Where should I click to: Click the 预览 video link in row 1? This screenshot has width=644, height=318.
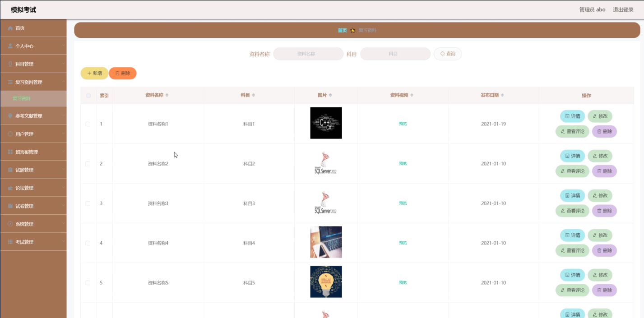[403, 124]
